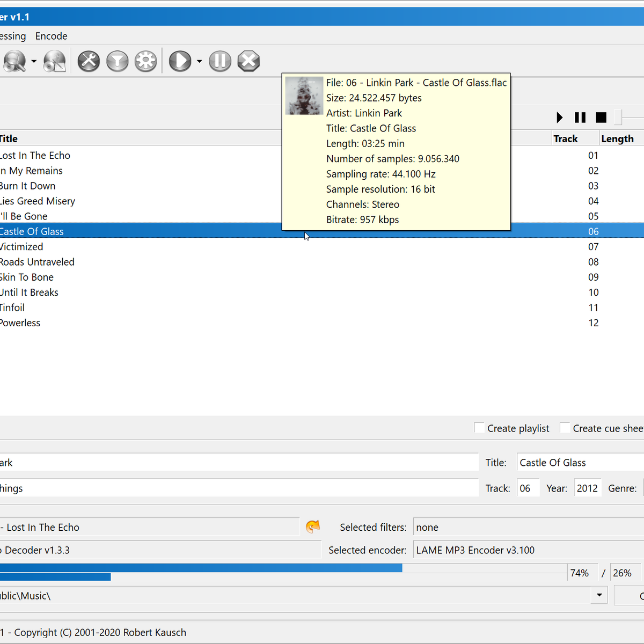Image resolution: width=644 pixels, height=644 pixels.
Task: Play selected track with small play button
Action: [x=560, y=118]
